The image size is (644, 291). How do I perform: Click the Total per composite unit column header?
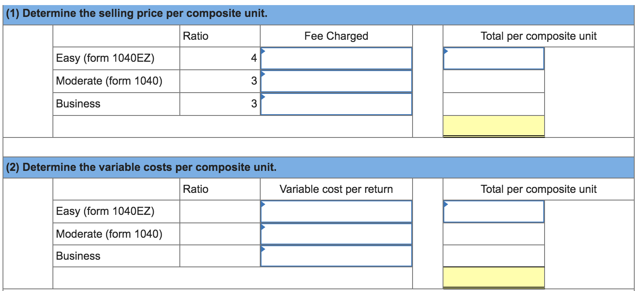[539, 36]
